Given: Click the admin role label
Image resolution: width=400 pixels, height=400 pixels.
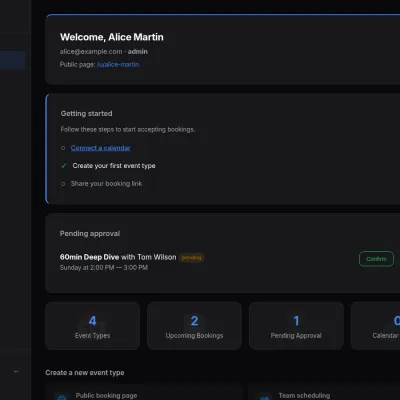Looking at the screenshot, I should tap(138, 52).
